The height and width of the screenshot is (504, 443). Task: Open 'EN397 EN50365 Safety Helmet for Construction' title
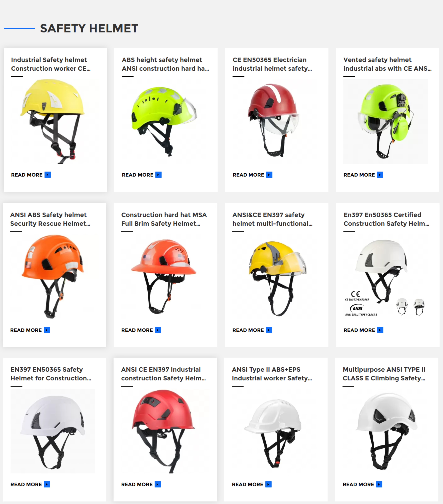51,374
